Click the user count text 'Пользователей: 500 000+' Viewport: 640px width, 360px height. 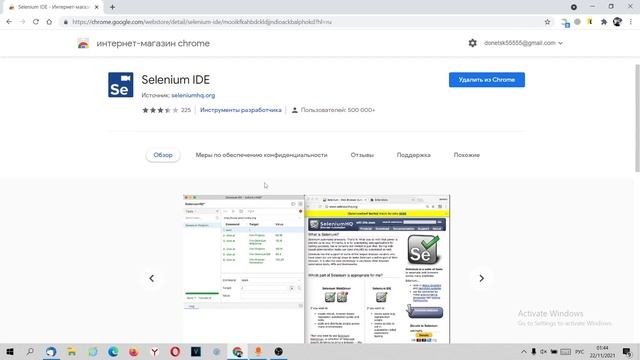pos(338,110)
